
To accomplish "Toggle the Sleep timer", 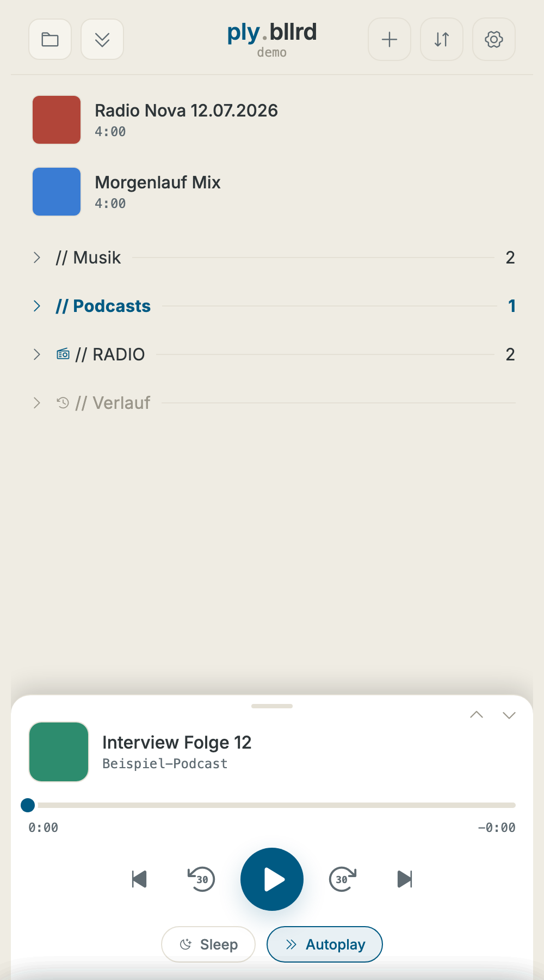I will (208, 944).
